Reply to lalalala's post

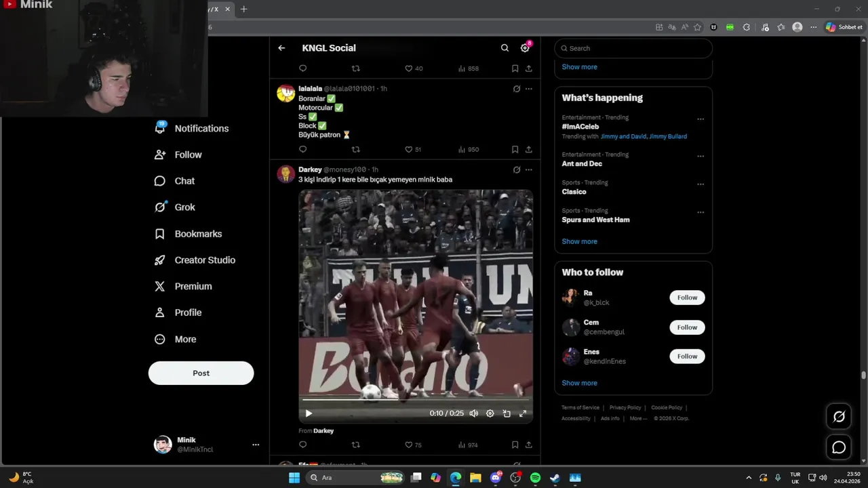tap(303, 149)
